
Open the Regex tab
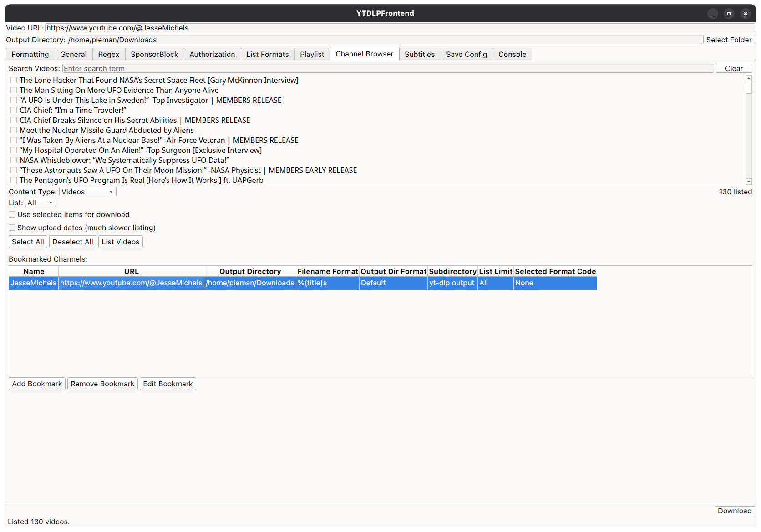tap(109, 54)
